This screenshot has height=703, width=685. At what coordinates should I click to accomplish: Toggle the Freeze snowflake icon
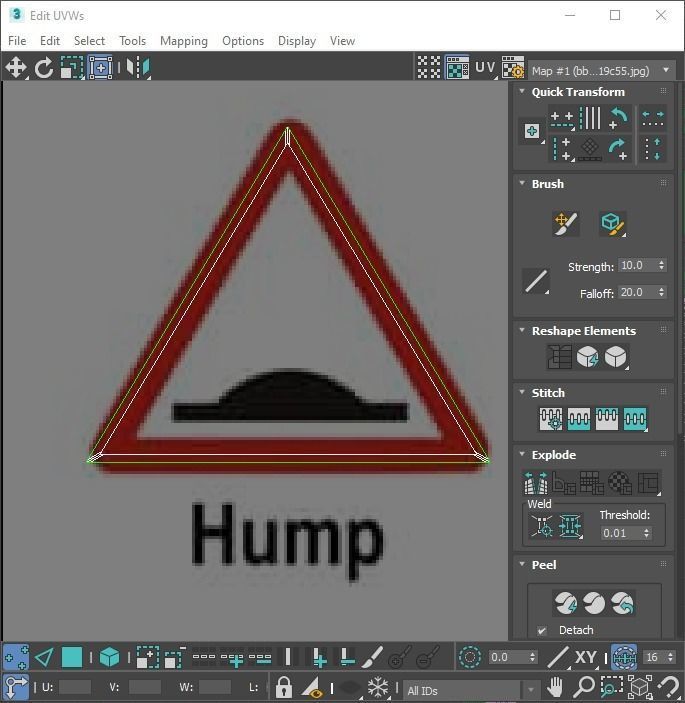pyautogui.click(x=378, y=687)
